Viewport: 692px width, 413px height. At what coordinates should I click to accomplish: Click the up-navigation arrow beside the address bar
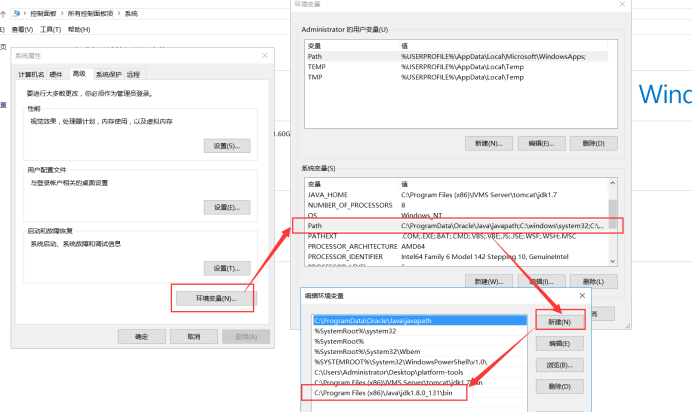[x=3, y=14]
